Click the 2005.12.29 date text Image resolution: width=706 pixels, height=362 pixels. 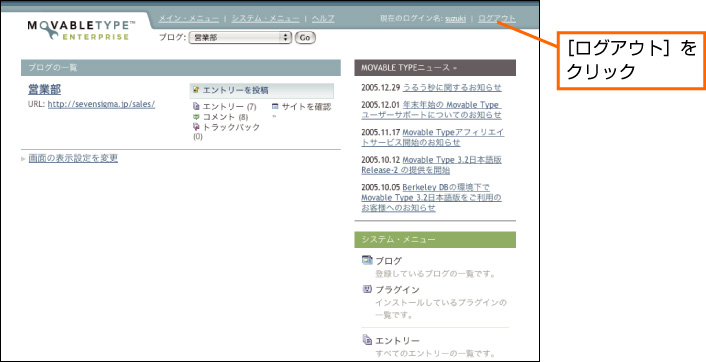tap(380, 87)
